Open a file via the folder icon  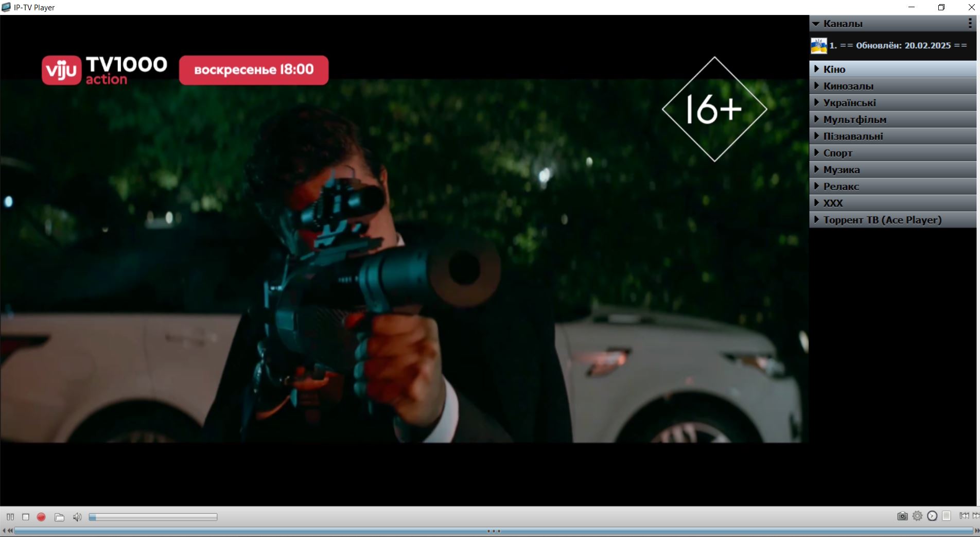tap(59, 517)
